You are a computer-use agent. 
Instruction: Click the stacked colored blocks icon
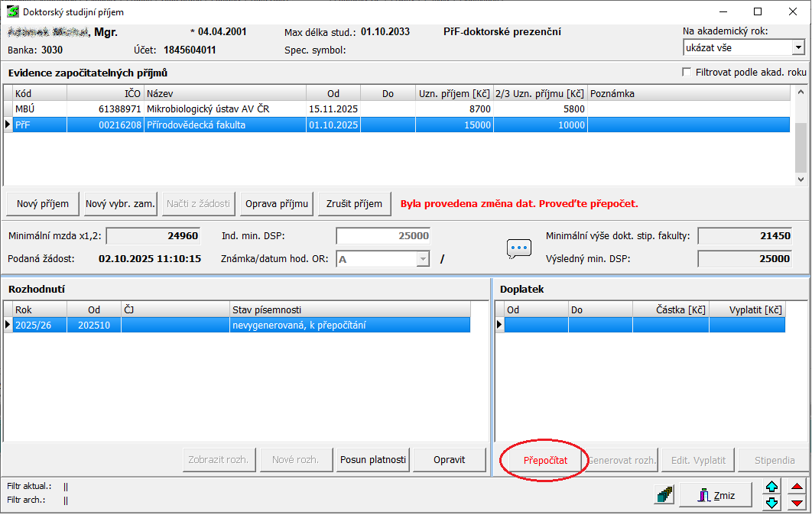click(664, 495)
